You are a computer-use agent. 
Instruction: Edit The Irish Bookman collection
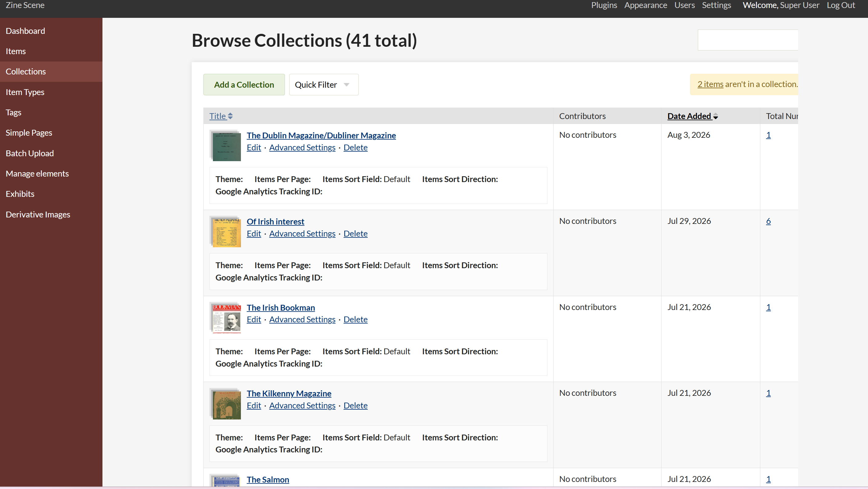tap(254, 320)
